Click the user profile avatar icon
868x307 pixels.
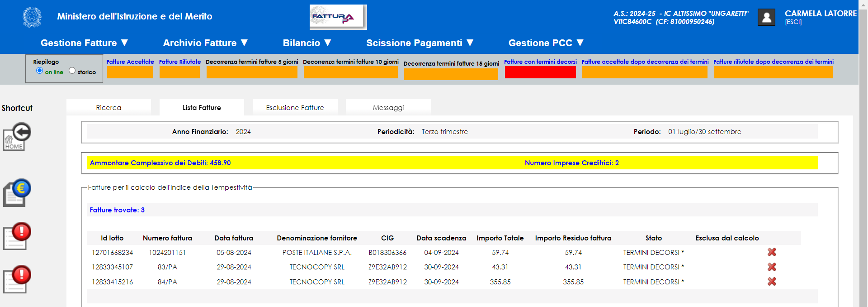tap(766, 18)
